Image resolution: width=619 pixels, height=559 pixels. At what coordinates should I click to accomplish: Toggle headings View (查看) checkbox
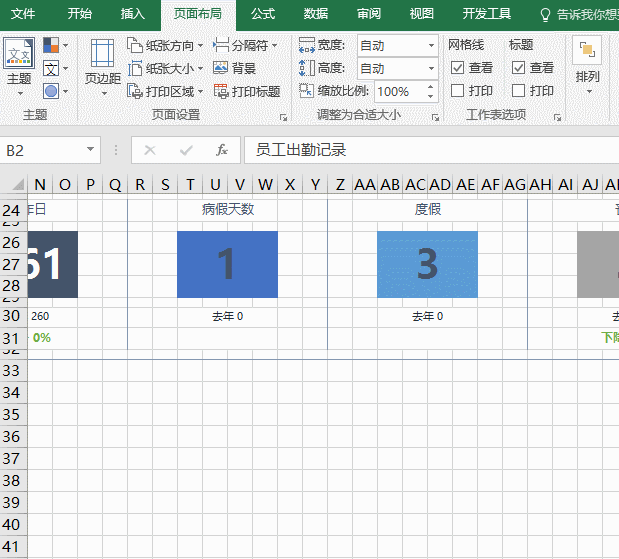coord(518,68)
